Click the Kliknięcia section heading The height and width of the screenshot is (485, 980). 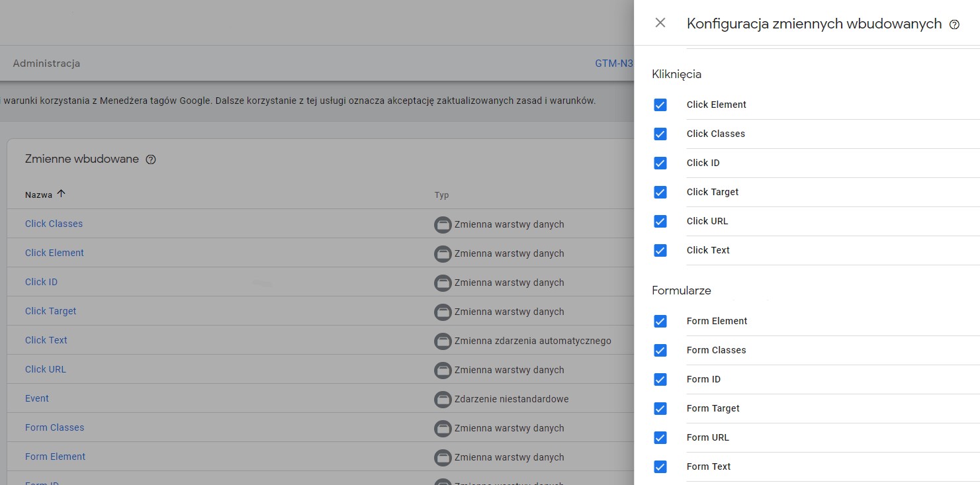[676, 74]
